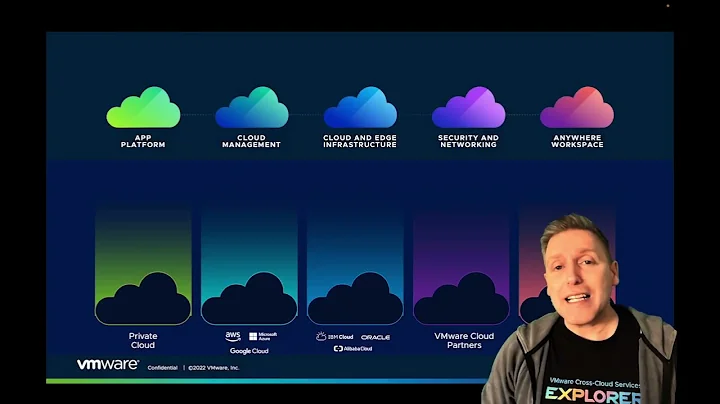Click the APP PLATFORM label

pos(143,141)
